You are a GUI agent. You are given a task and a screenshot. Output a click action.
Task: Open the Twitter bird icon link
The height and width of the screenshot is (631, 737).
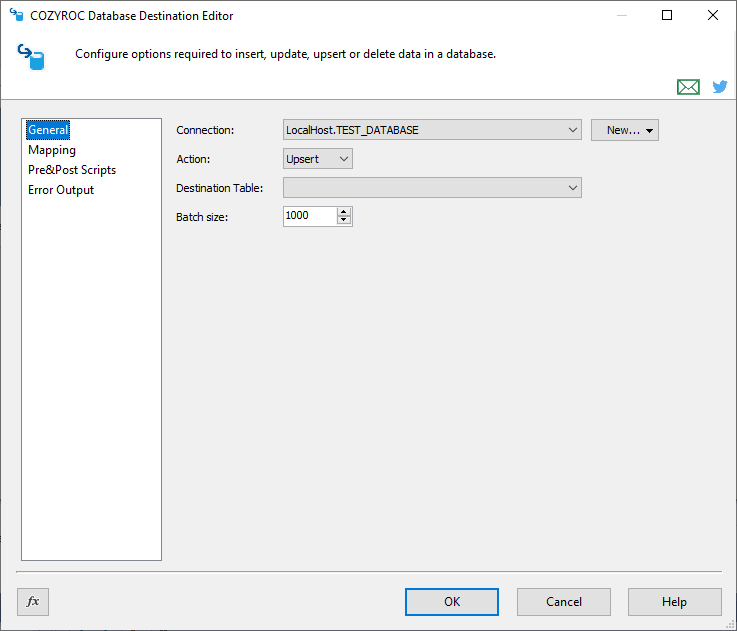coord(720,87)
